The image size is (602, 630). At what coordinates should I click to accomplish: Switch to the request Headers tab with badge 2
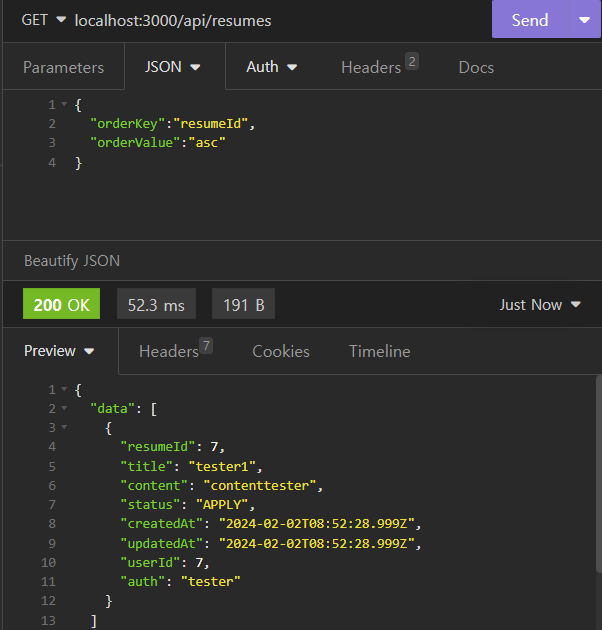(x=379, y=66)
